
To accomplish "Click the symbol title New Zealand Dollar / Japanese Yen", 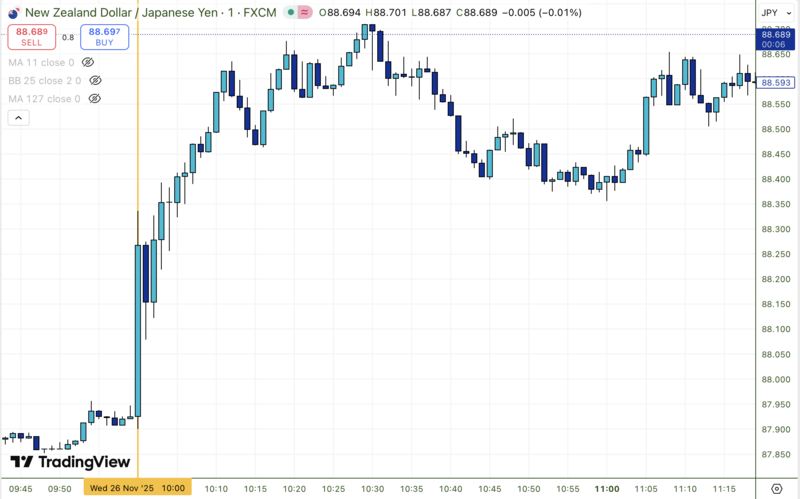I will pyautogui.click(x=121, y=12).
